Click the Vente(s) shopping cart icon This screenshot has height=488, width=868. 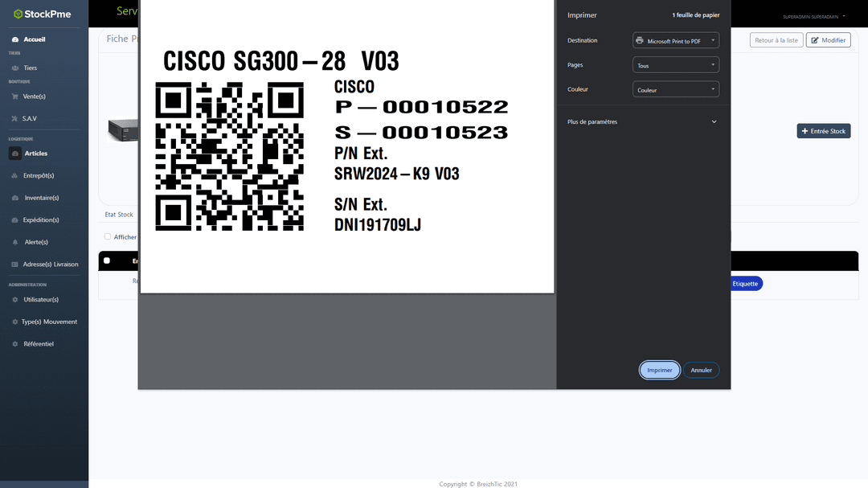(x=15, y=96)
